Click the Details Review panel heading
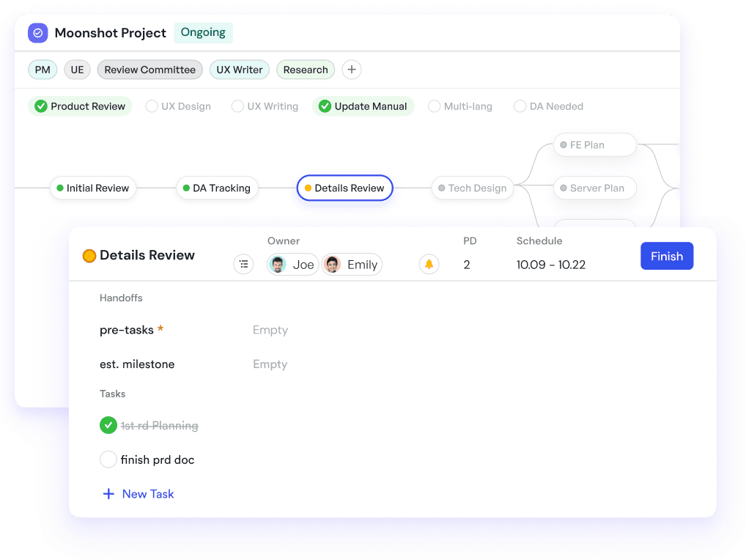This screenshot has height=560, width=746. coord(147,255)
